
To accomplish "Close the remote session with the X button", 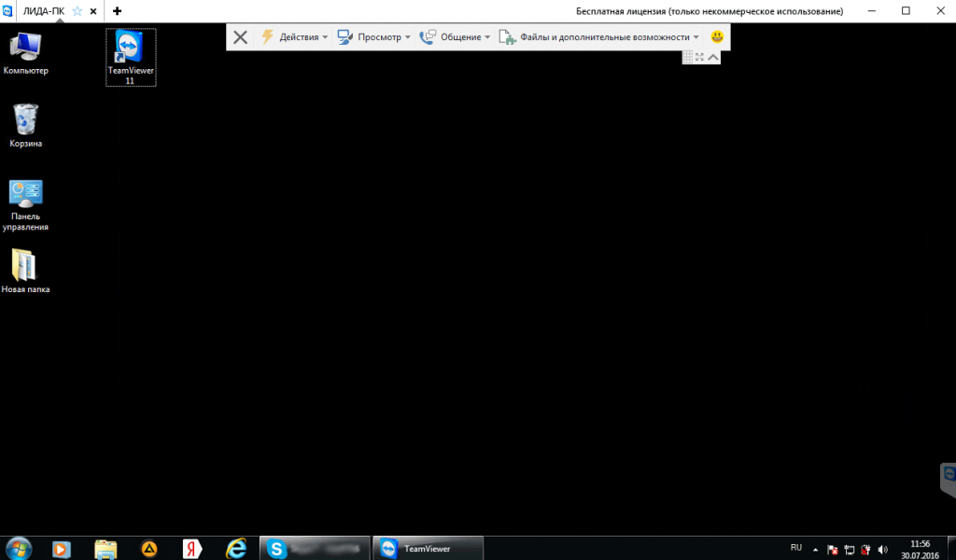I will 240,37.
